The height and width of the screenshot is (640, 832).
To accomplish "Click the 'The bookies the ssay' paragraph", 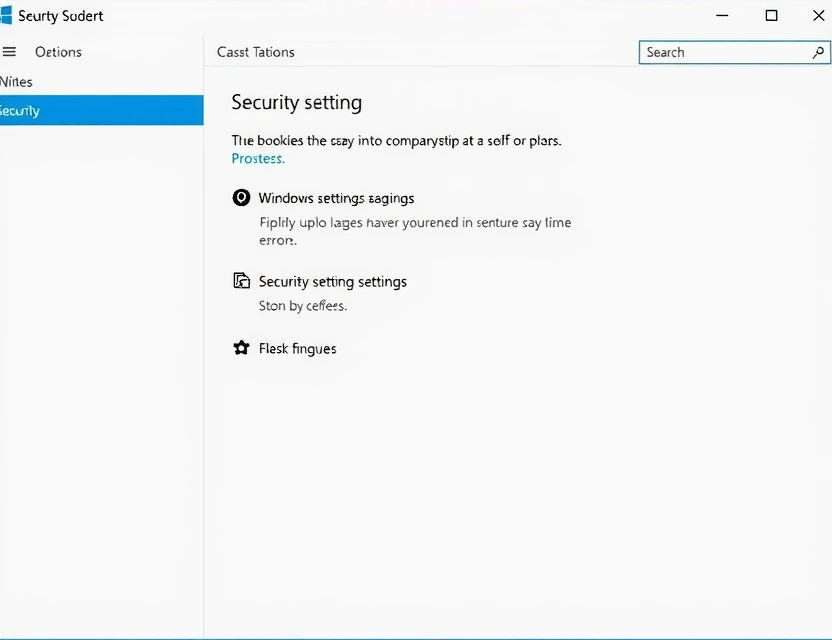I will click(x=396, y=141).
